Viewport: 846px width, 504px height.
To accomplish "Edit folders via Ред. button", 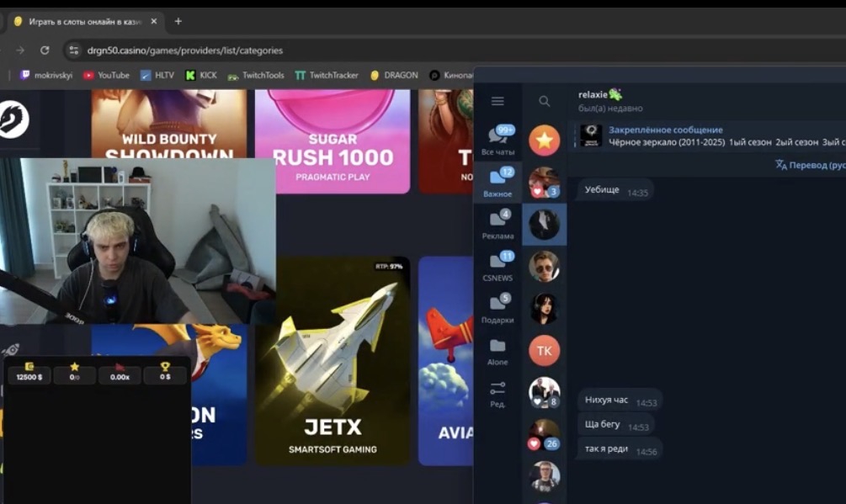I will tap(497, 394).
